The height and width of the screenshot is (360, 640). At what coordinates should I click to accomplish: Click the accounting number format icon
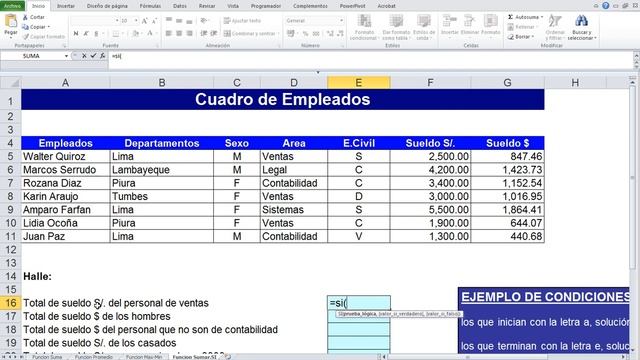click(291, 33)
